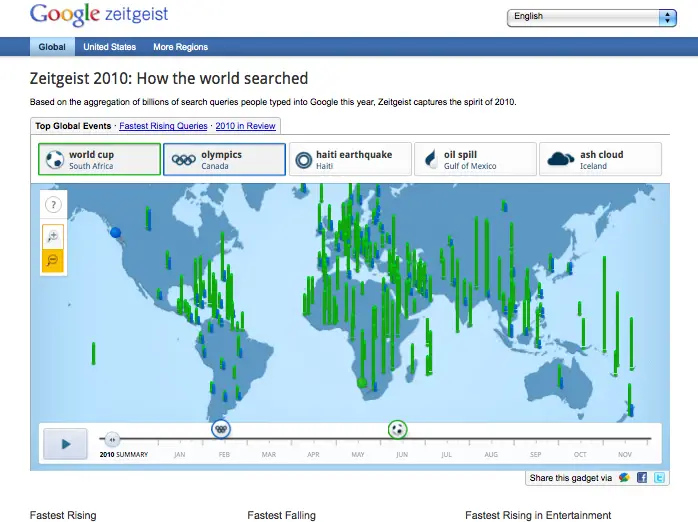Click the Olympics rings marker on timeline

221,429
